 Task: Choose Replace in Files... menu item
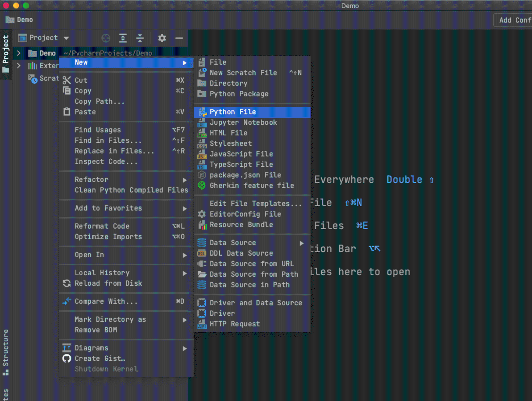coord(126,151)
